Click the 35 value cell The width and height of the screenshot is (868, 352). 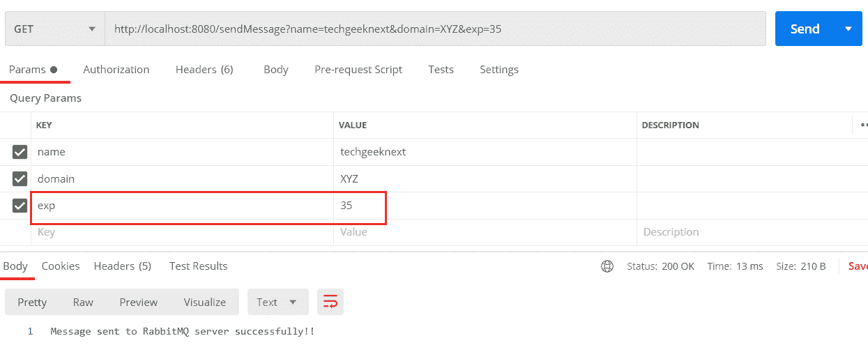tap(485, 206)
